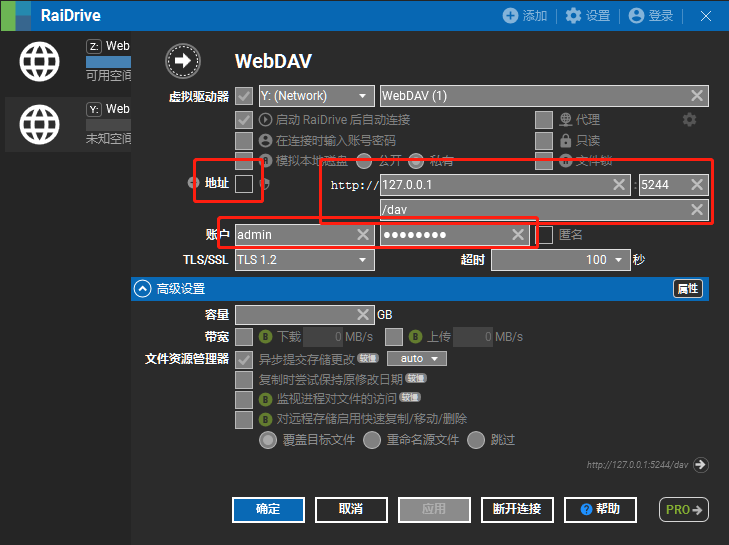Viewport: 729px width, 545px height.
Task: Select the 重命名源文件 radio button
Action: 372,440
